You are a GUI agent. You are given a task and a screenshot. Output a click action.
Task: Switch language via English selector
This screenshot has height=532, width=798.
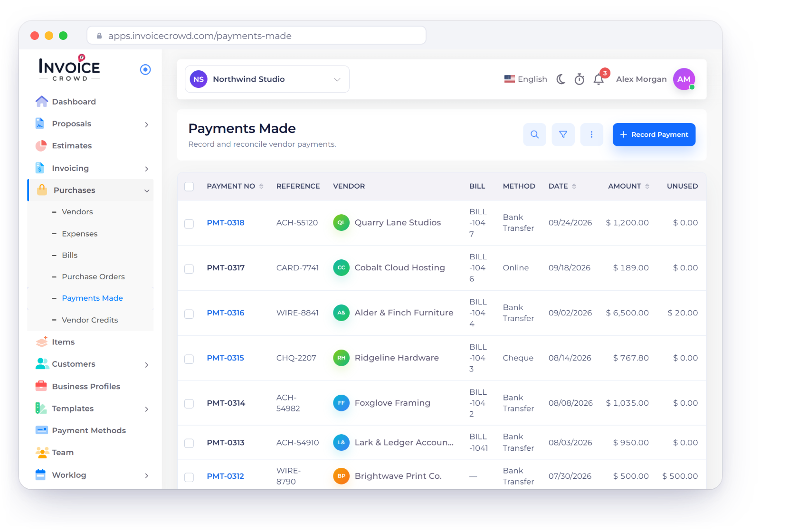tap(526, 79)
